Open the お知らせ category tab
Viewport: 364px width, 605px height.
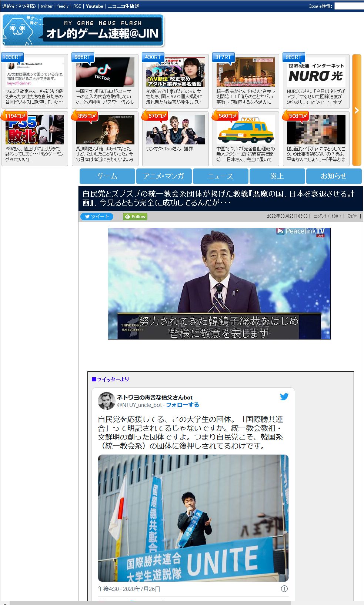[x=333, y=176]
